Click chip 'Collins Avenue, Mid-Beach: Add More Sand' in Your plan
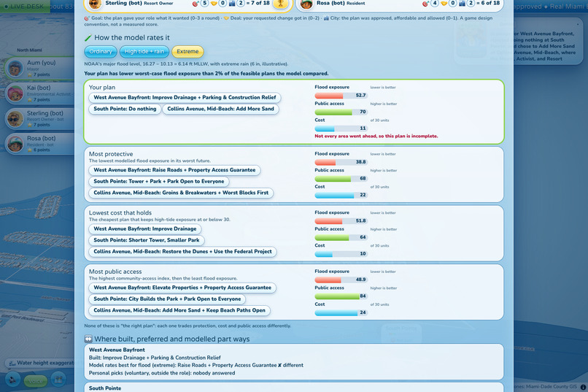Image resolution: width=588 pixels, height=392 pixels. click(220, 109)
